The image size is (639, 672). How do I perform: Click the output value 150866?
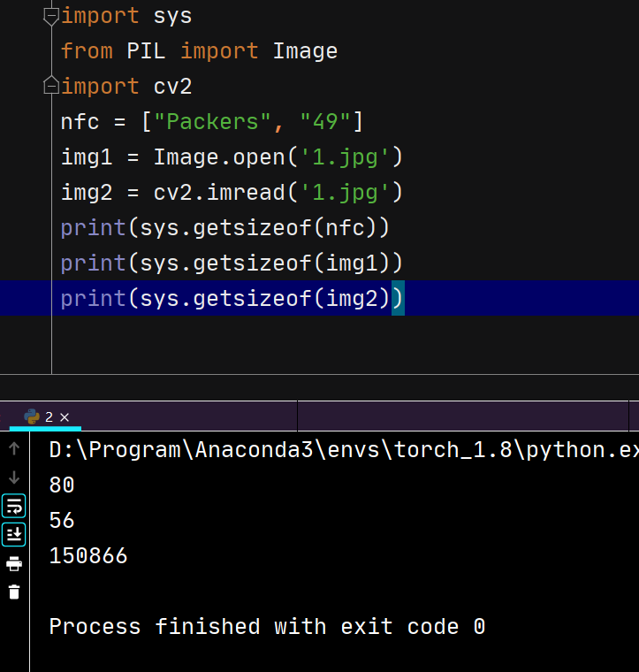coord(88,555)
